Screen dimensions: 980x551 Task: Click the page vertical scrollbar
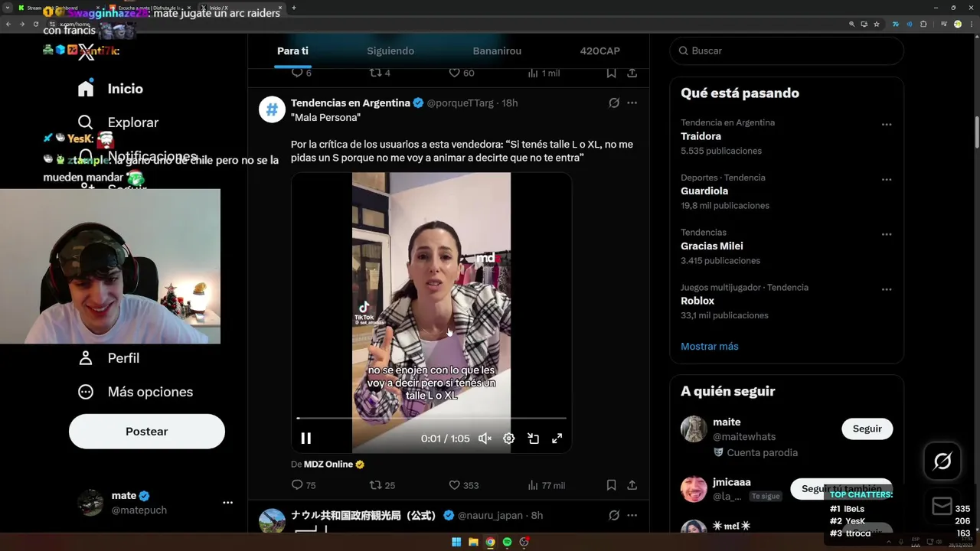coord(976,132)
